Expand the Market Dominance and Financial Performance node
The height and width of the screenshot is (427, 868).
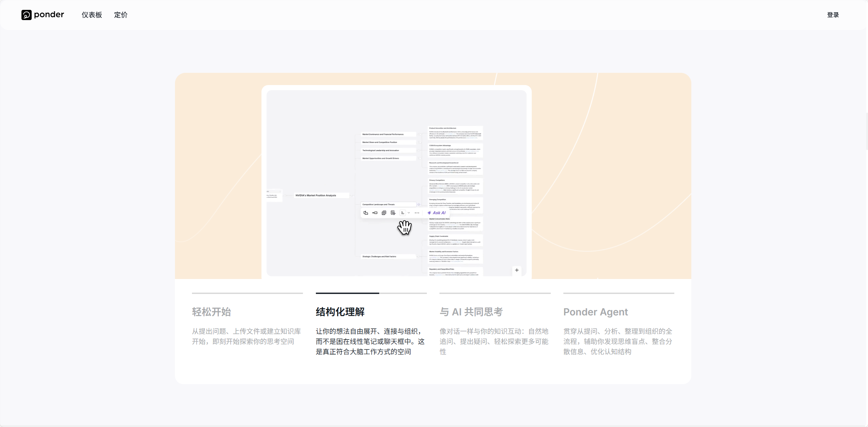click(x=419, y=134)
